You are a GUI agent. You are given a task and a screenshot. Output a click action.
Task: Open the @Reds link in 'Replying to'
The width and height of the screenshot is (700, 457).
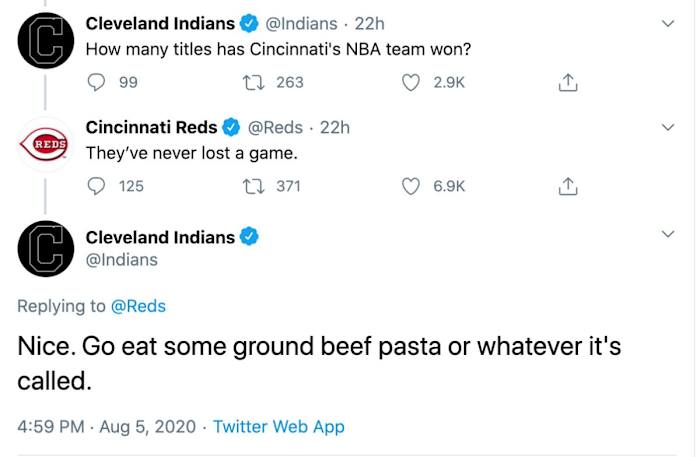tap(139, 306)
